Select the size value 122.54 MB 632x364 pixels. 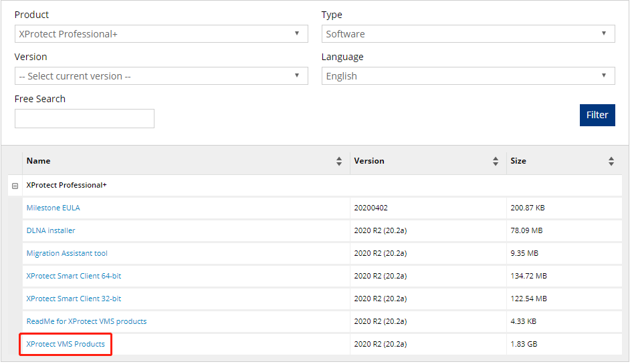(529, 299)
